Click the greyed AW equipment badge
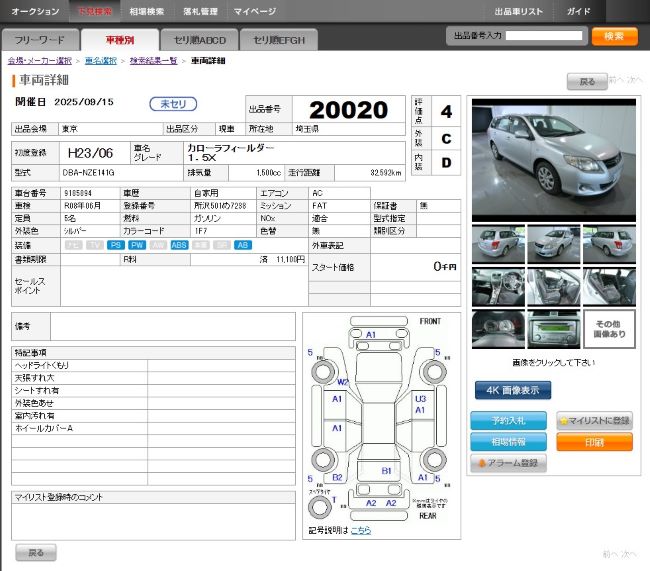 tap(158, 245)
